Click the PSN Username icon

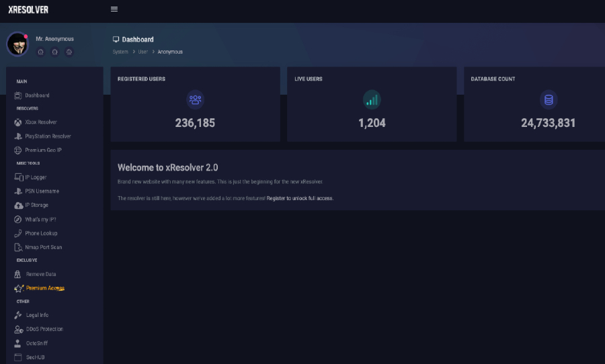pos(17,191)
